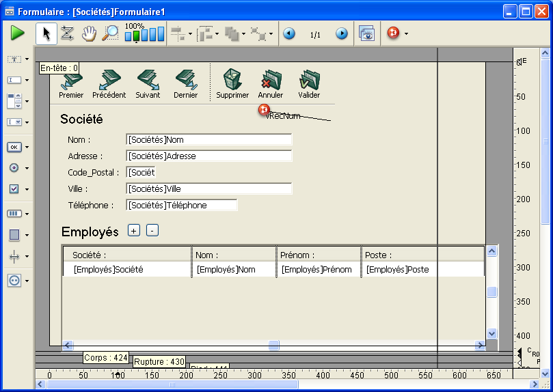Run the form with the green play button
Image resolution: width=553 pixels, height=392 pixels.
pos(18,33)
